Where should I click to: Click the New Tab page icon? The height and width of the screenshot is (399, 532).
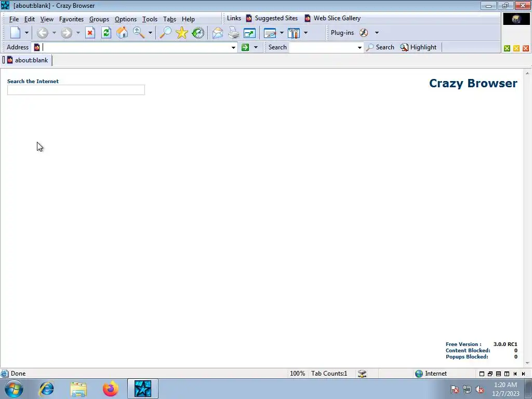pyautogui.click(x=15, y=33)
